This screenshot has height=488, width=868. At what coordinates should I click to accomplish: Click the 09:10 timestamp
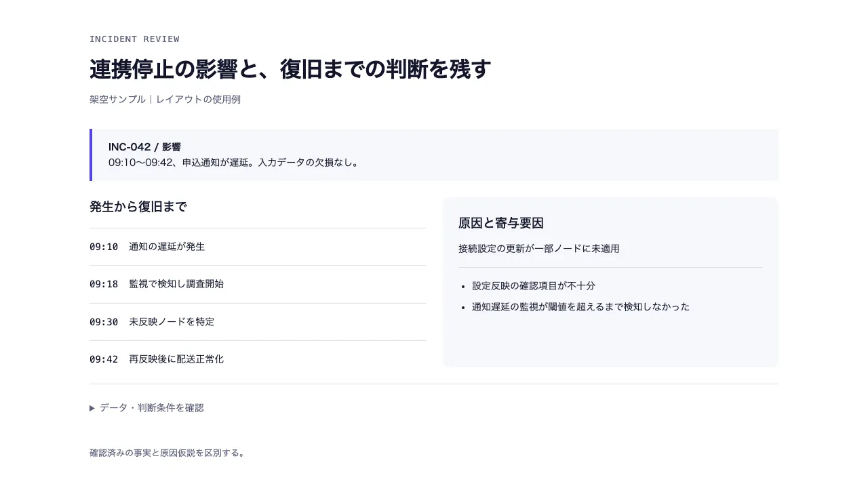point(104,247)
